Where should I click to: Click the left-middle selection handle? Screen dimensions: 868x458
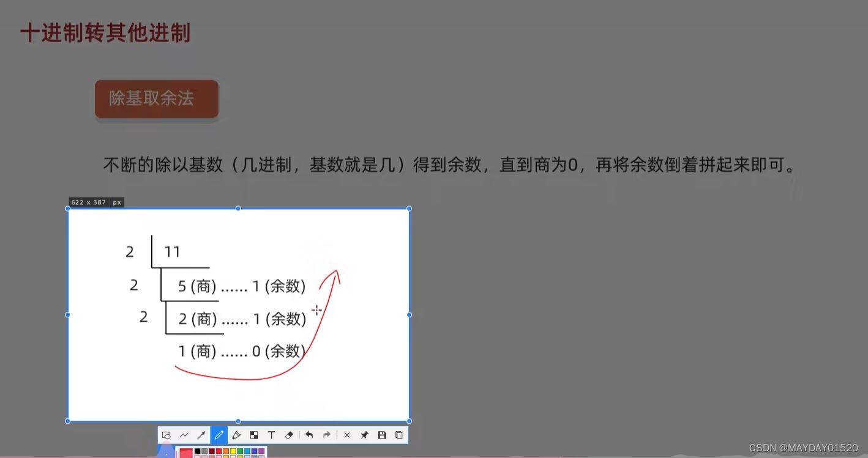point(67,315)
